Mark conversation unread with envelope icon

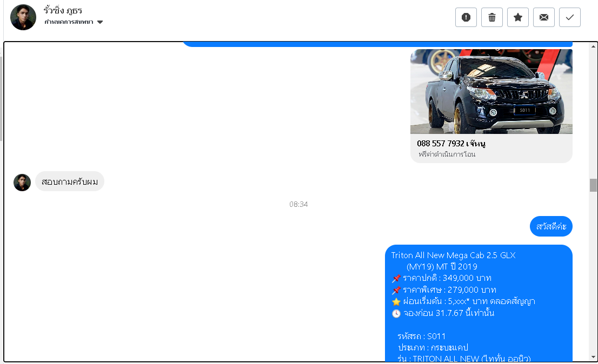[543, 17]
